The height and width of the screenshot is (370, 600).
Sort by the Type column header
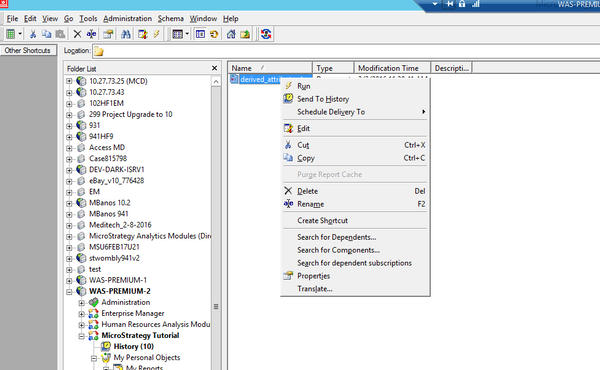pyautogui.click(x=333, y=68)
